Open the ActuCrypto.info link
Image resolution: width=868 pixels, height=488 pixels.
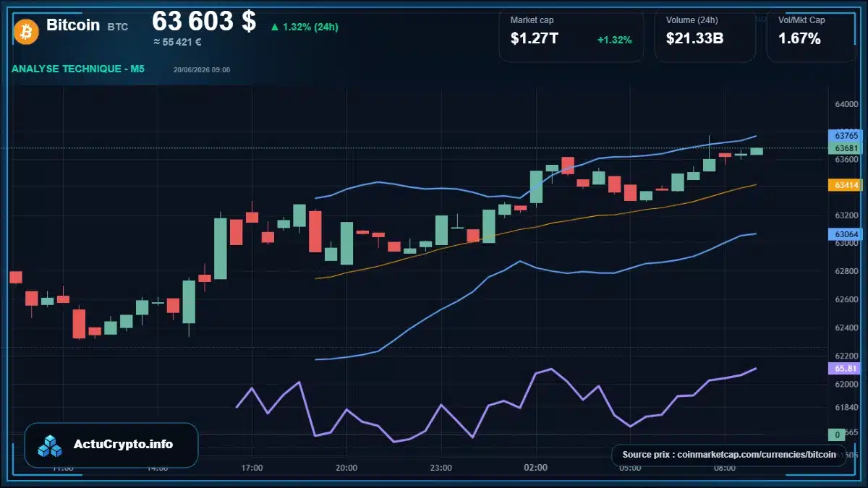[x=123, y=445]
